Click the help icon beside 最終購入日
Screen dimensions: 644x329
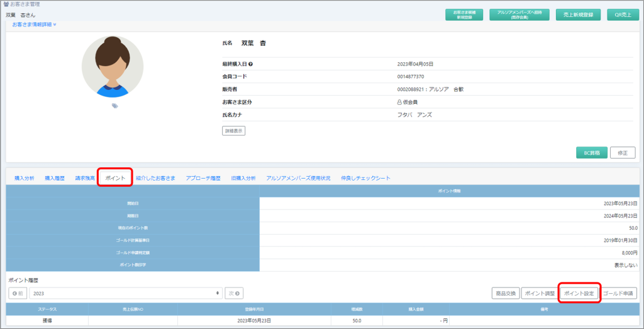[251, 64]
